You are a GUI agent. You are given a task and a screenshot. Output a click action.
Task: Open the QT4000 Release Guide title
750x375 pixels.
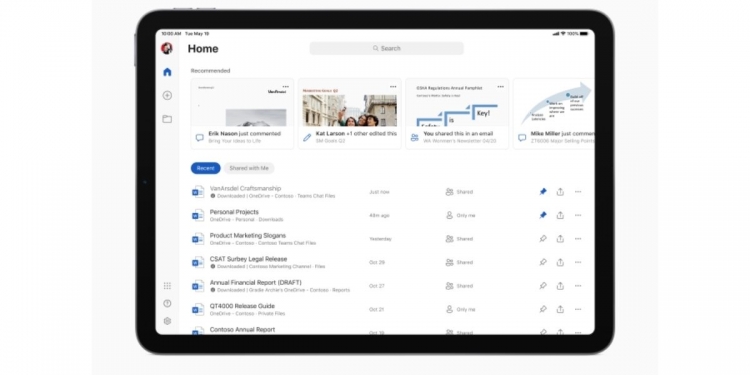tap(242, 306)
